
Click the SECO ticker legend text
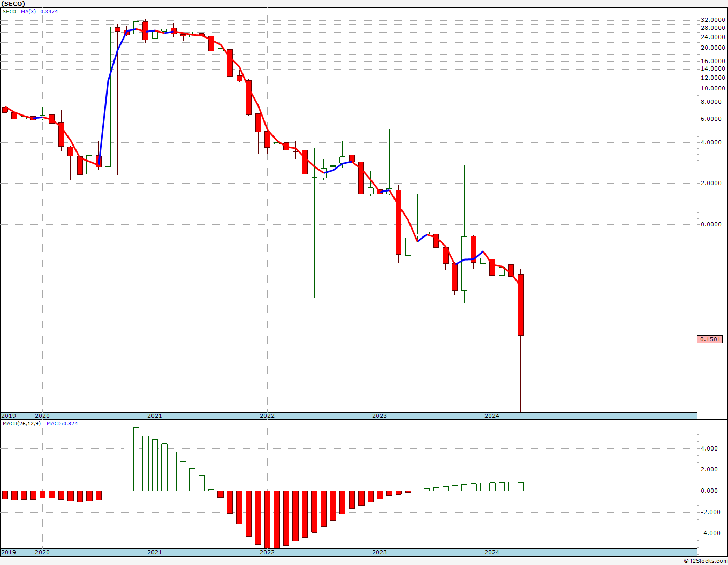click(9, 11)
